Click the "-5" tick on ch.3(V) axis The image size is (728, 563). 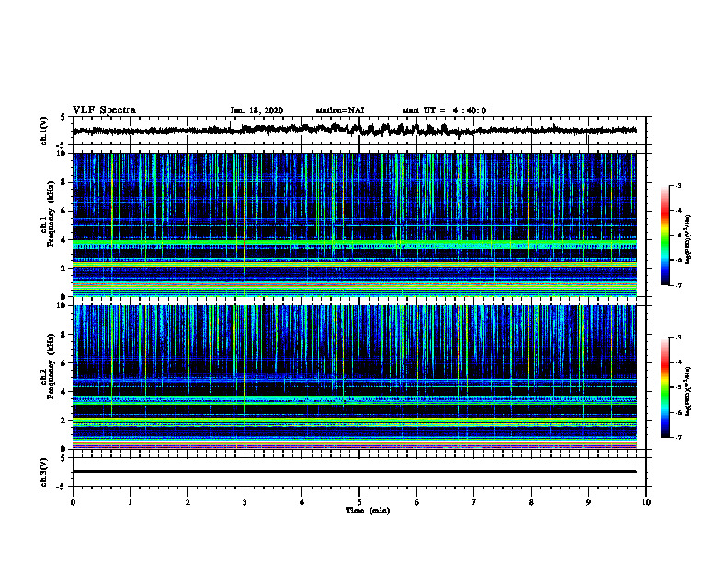coord(62,487)
